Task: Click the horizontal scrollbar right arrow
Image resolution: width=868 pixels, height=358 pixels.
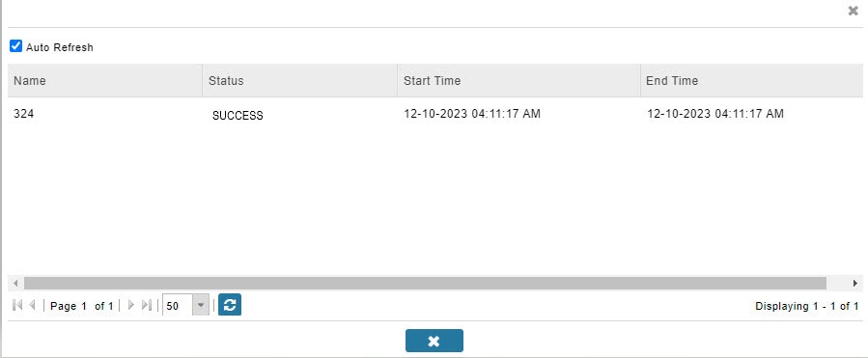Action: coord(855,283)
